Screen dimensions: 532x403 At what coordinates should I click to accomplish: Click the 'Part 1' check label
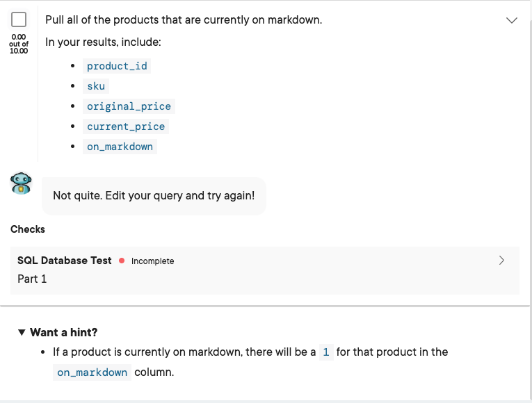coord(32,279)
